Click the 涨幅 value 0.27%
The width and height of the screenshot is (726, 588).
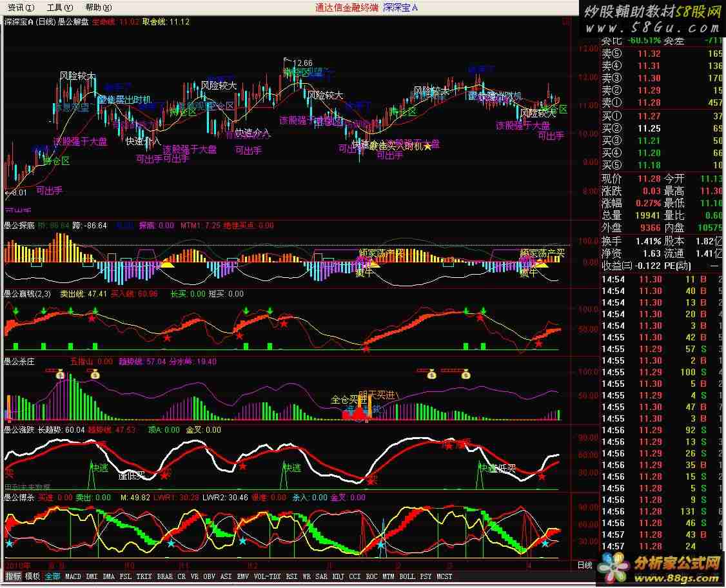click(648, 203)
